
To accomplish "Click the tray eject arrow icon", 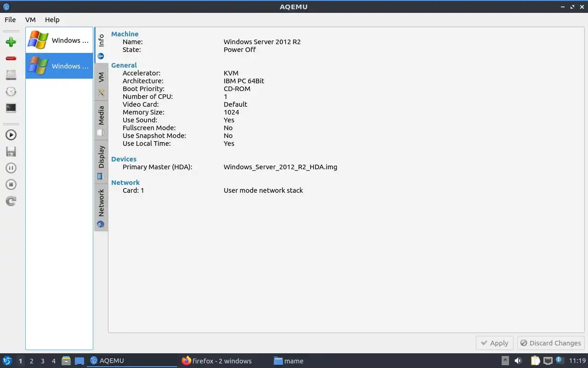I will 505,361.
